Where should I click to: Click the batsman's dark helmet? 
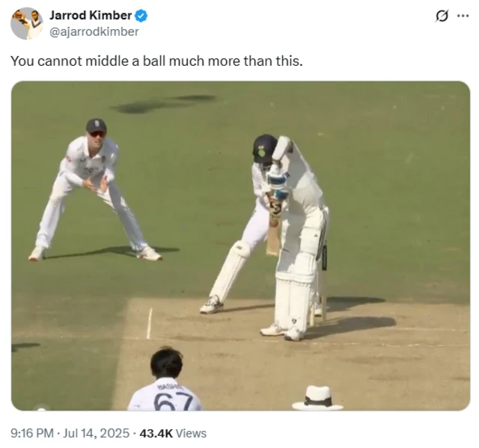pos(263,147)
